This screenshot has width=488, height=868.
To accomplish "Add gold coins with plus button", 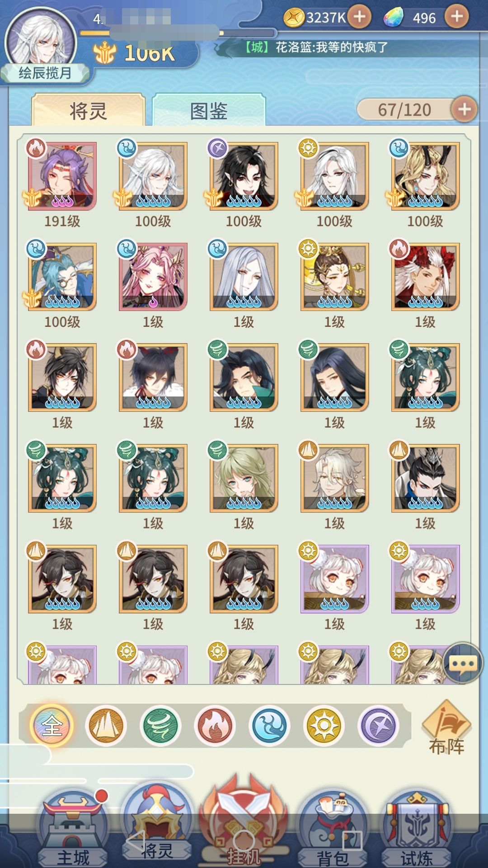I will (359, 17).
